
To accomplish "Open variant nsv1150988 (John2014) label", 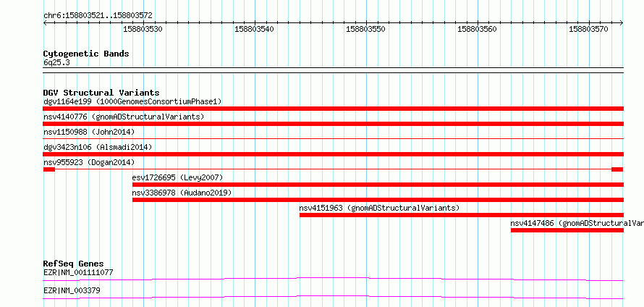I will point(89,132).
